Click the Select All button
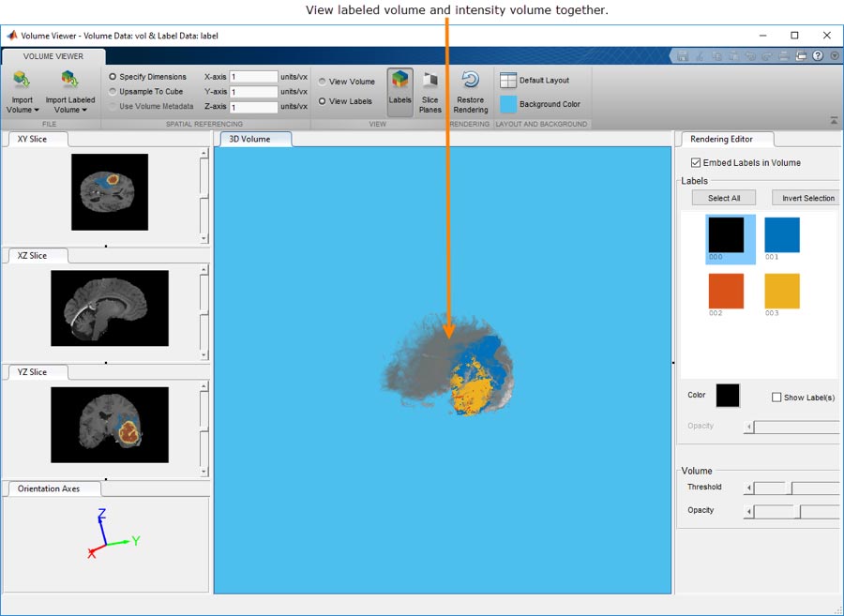The height and width of the screenshot is (616, 844). [x=723, y=198]
